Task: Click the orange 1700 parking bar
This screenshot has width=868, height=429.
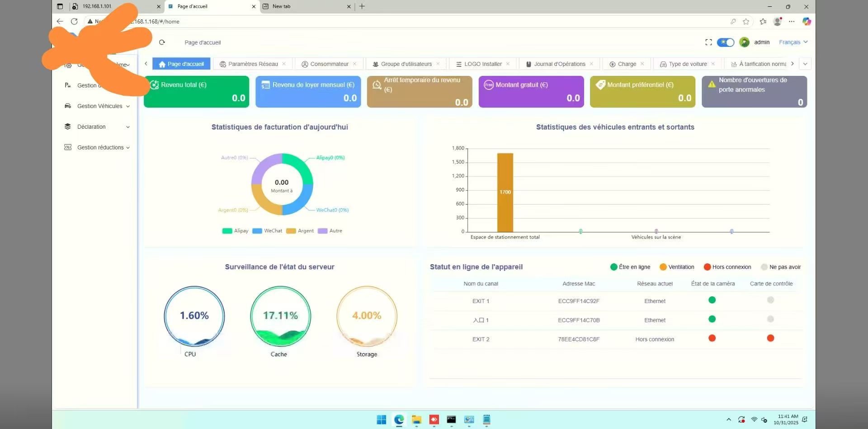Action: coord(505,193)
